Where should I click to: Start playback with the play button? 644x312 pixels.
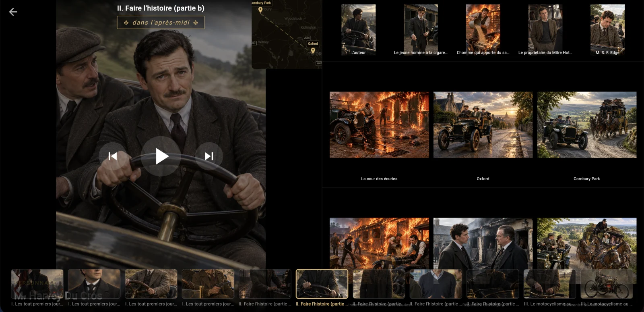click(161, 156)
